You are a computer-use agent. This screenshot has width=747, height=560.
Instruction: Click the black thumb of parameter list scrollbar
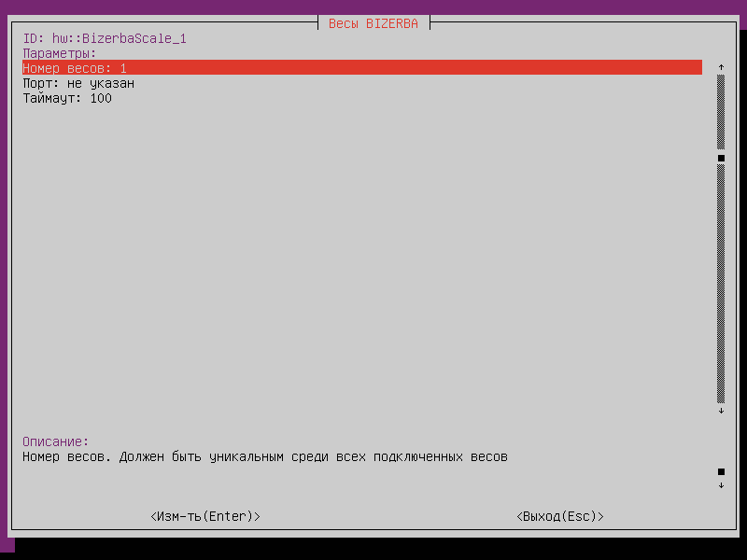tap(721, 158)
